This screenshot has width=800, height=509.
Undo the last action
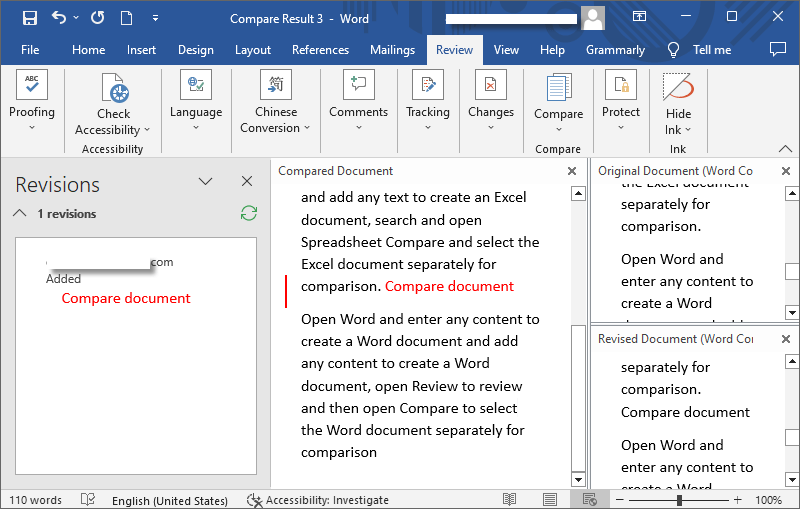coord(59,18)
